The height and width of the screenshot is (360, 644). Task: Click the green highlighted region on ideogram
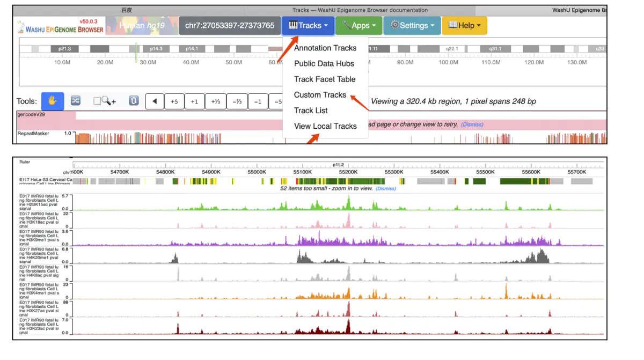pos(137,53)
